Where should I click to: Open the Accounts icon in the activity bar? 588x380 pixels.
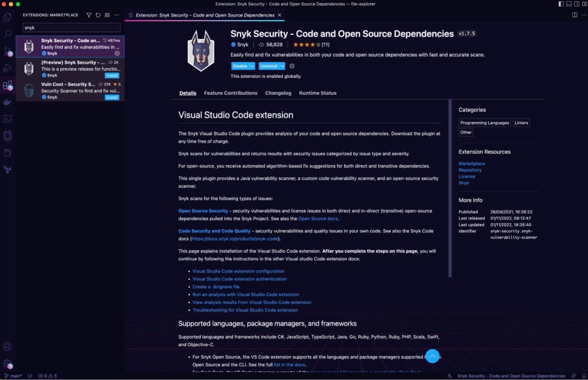coord(7,346)
